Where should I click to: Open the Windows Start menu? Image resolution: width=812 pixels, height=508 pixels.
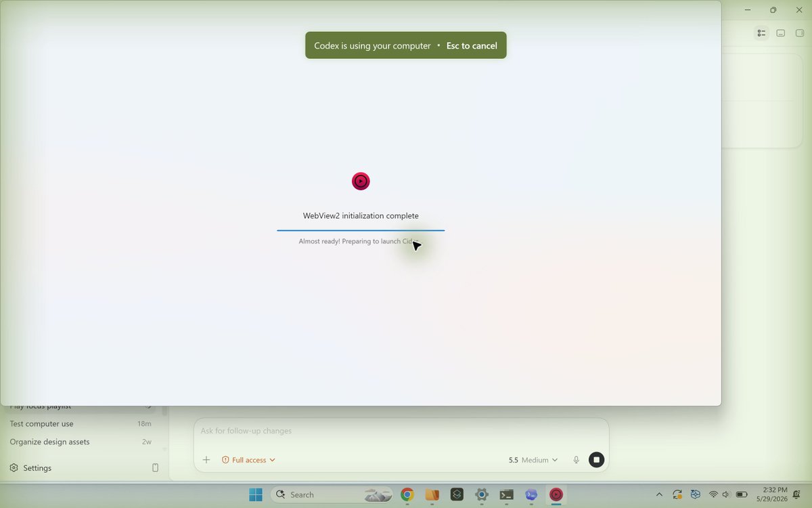tap(256, 494)
